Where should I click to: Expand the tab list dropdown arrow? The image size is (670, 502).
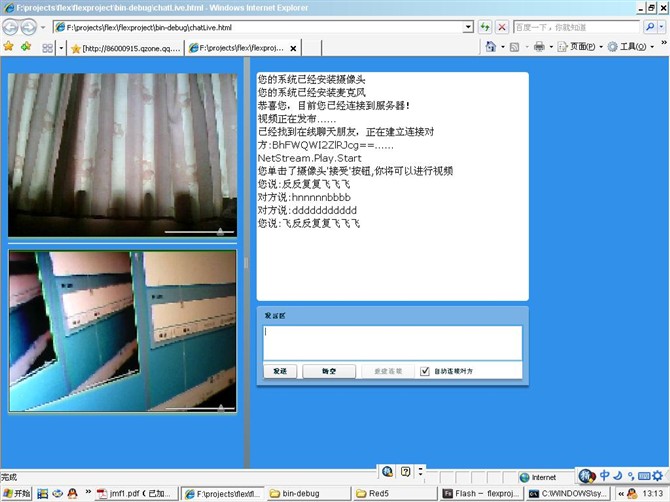click(x=61, y=48)
